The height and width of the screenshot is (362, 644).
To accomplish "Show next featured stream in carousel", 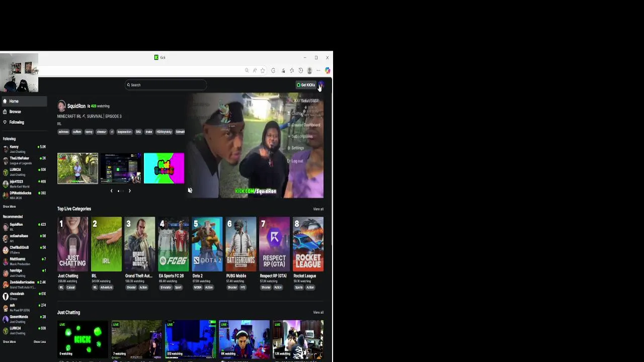I will point(129,191).
